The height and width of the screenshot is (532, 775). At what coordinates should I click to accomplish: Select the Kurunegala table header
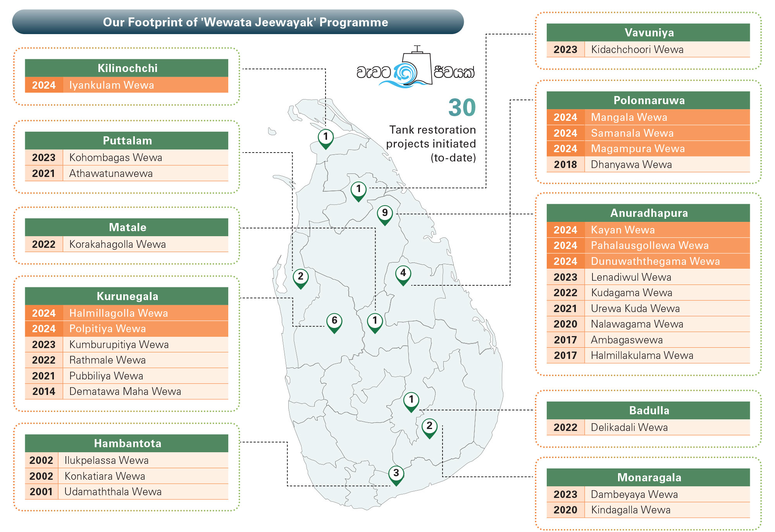click(x=127, y=296)
